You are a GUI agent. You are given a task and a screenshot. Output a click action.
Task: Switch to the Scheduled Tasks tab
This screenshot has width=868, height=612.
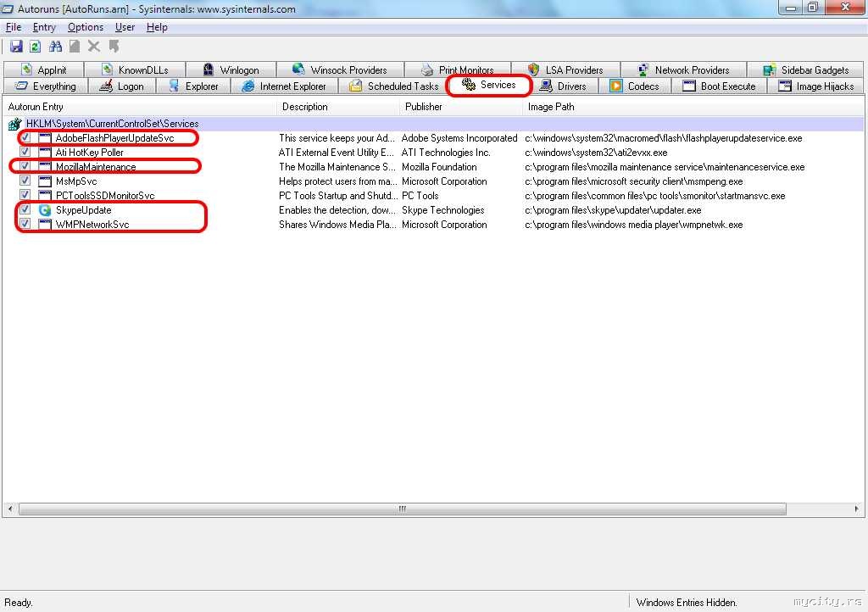(393, 86)
